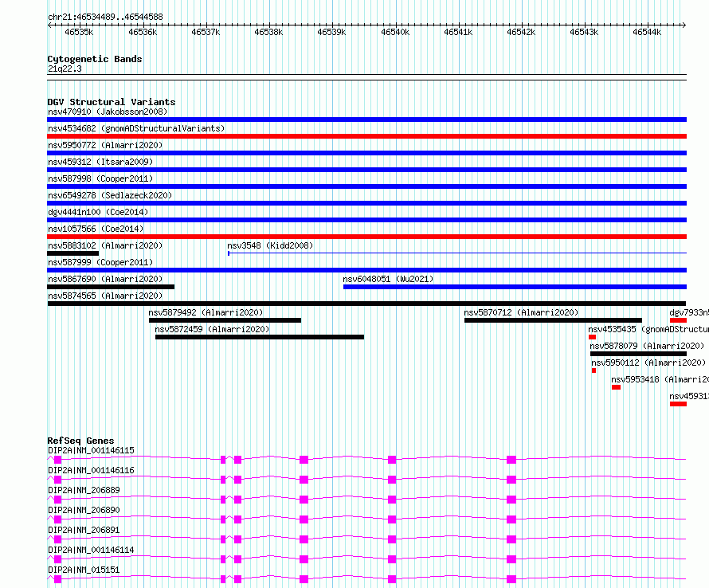The height and width of the screenshot is (588, 709).
Task: Click nsv5883102 (Almarri2020) label
Action: coord(105,245)
